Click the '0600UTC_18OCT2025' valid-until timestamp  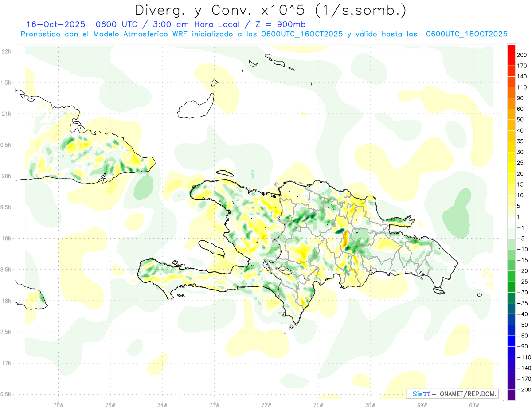(x=466, y=34)
